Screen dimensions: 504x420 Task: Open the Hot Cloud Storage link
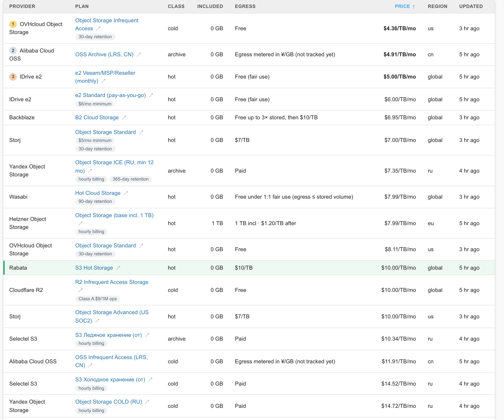click(98, 193)
